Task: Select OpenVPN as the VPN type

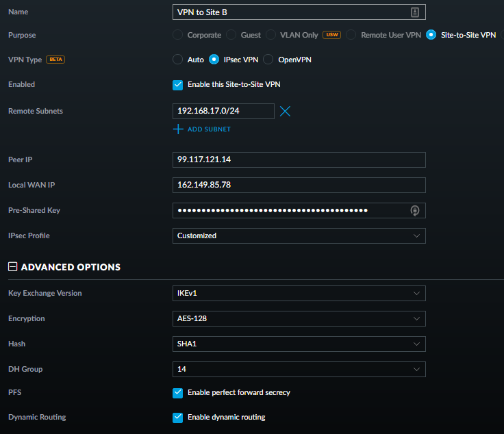Action: [x=268, y=60]
